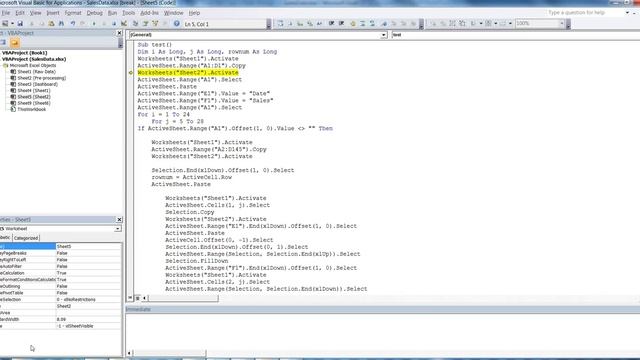Image resolution: width=640 pixels, height=360 pixels.
Task: Click the Complete Word icon in the Edit toolbar
Action: click(x=319, y=24)
